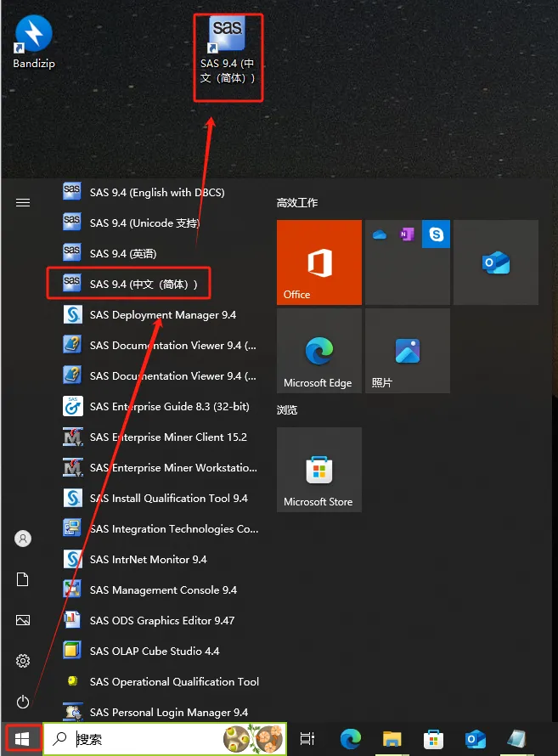Open File Explorer from the taskbar
Image resolution: width=558 pixels, height=756 pixels.
click(392, 739)
